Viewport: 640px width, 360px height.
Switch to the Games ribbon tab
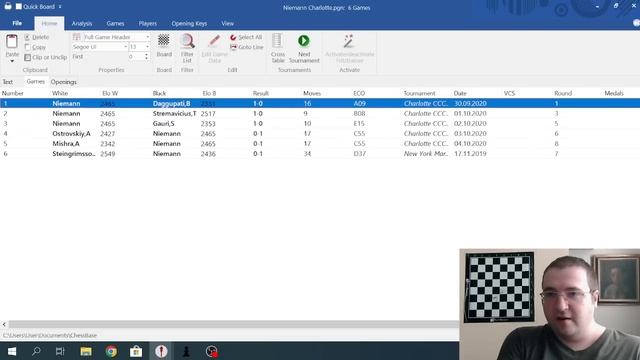tap(115, 24)
